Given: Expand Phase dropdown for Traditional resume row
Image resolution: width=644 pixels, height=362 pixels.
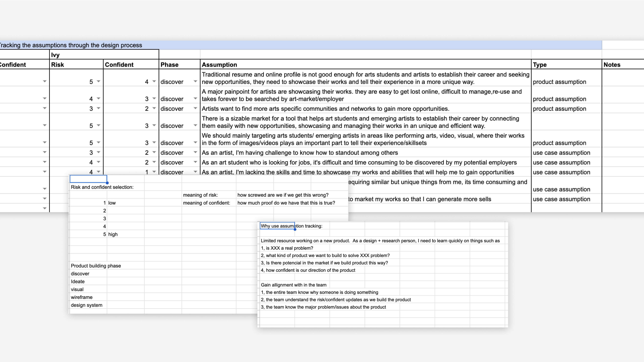Looking at the screenshot, I should click(195, 81).
